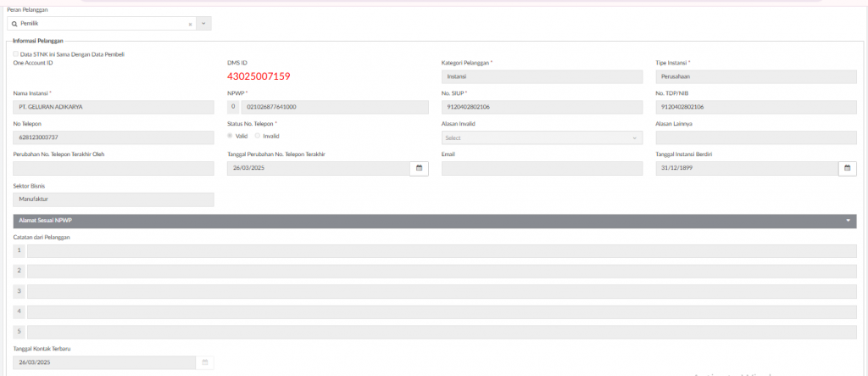Click the Sektor Bisnis field showing Manufaktur
The width and height of the screenshot is (868, 376).
114,199
